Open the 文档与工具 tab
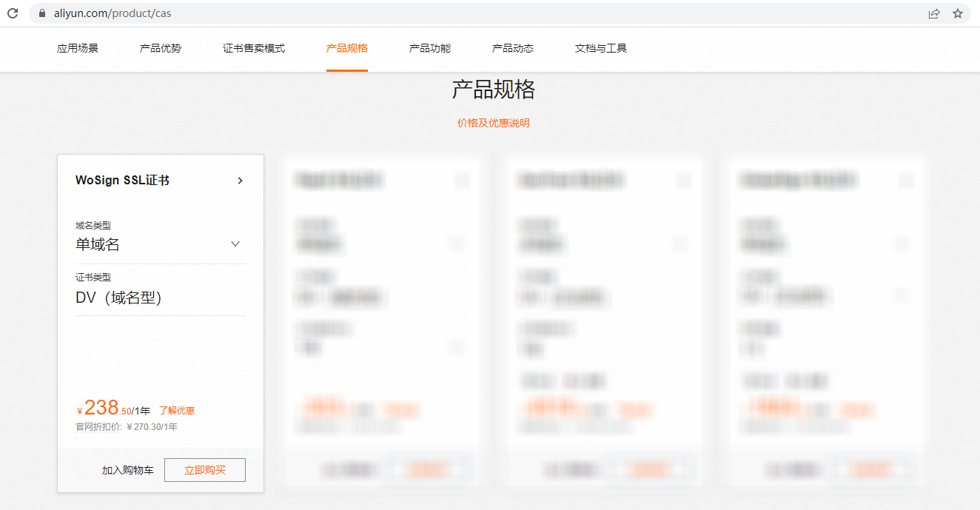This screenshot has height=510, width=980. [601, 48]
